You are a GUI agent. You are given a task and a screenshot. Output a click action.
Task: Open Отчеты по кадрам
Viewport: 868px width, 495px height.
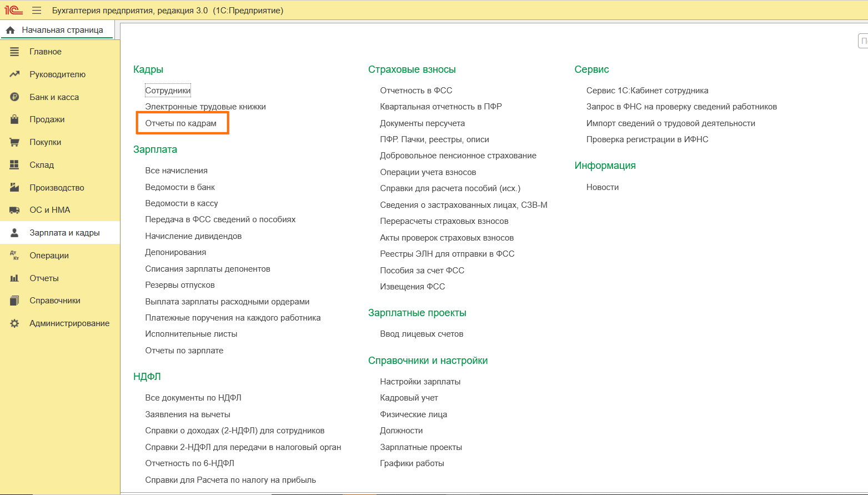pyautogui.click(x=180, y=123)
